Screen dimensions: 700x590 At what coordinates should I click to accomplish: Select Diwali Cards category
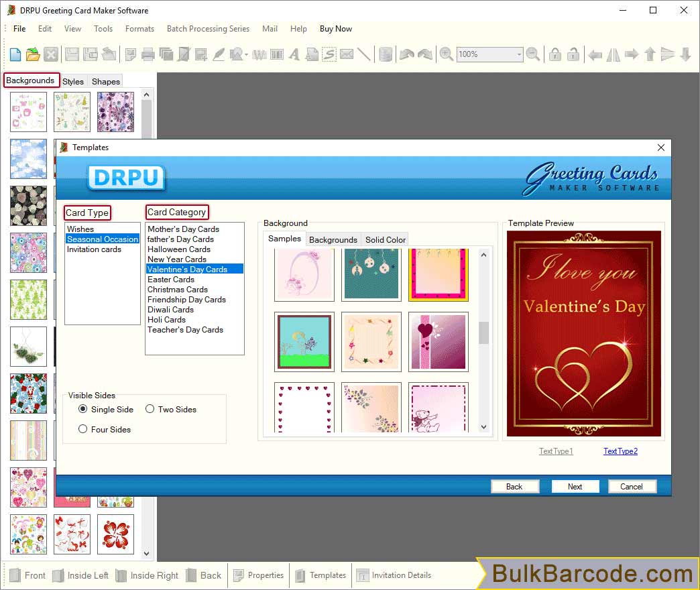(170, 309)
